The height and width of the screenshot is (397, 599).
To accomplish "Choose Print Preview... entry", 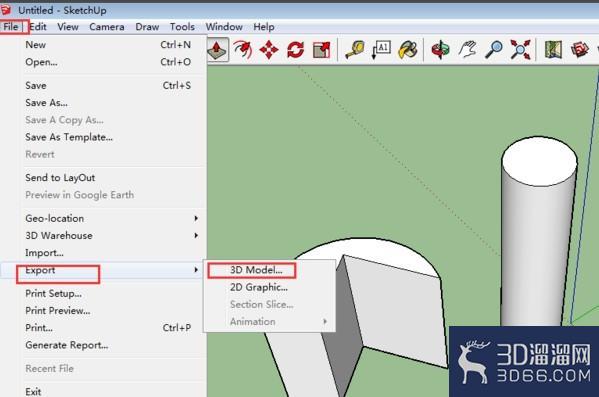I will coord(103,311).
